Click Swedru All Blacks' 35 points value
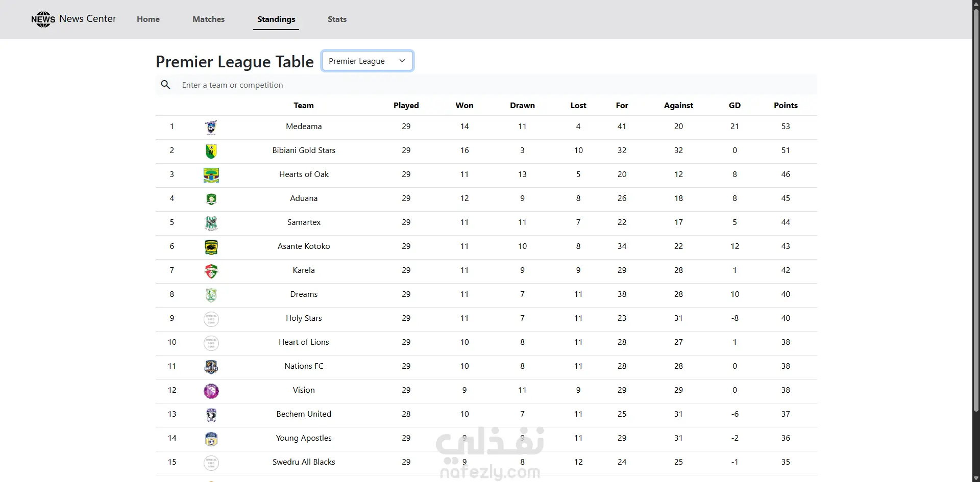The image size is (980, 482). pyautogui.click(x=786, y=462)
